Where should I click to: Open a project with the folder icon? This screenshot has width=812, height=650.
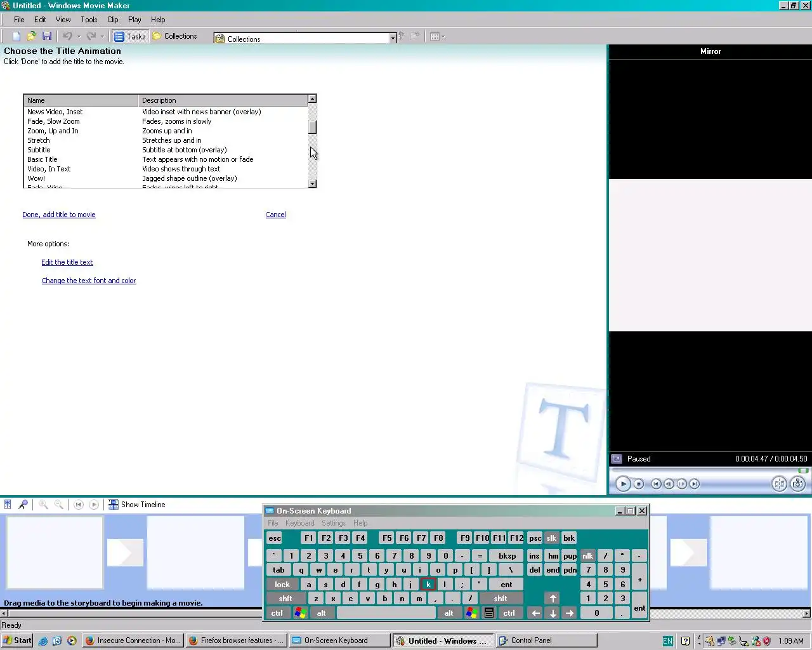click(x=31, y=36)
